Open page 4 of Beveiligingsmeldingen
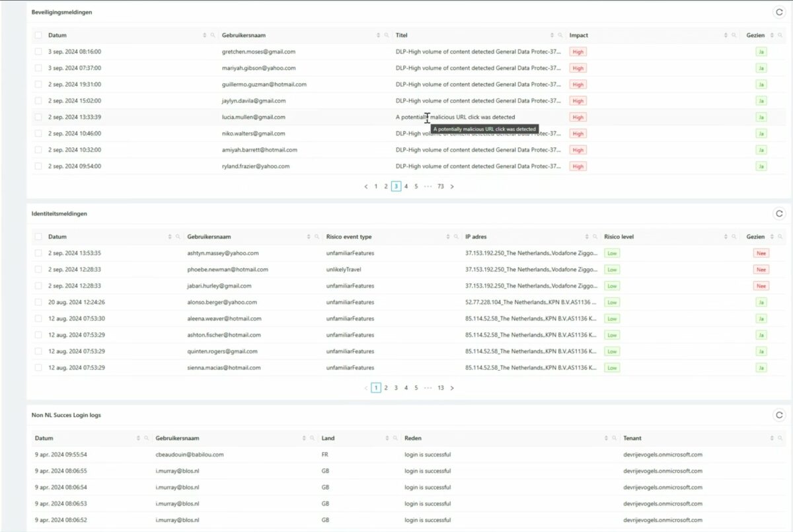The width and height of the screenshot is (793, 532). pyautogui.click(x=406, y=186)
